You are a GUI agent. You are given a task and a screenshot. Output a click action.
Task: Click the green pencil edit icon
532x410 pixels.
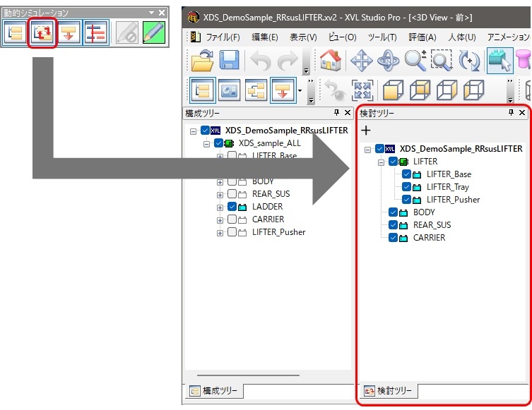153,33
